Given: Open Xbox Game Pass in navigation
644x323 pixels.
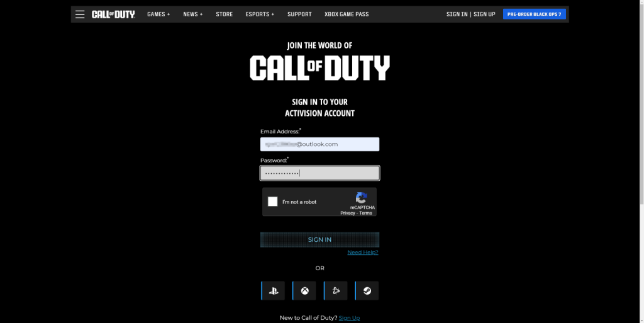Looking at the screenshot, I should [x=347, y=14].
